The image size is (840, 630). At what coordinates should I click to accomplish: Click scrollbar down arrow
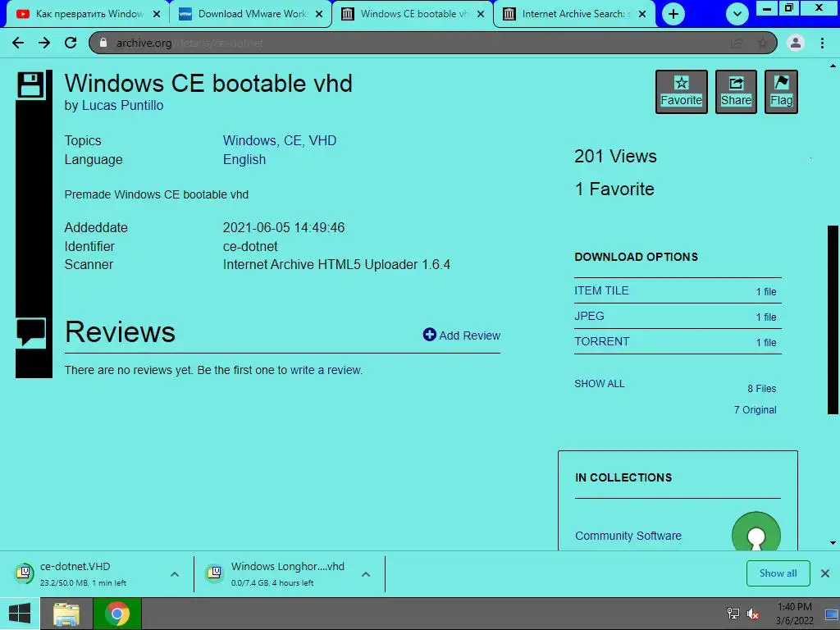pyautogui.click(x=833, y=543)
